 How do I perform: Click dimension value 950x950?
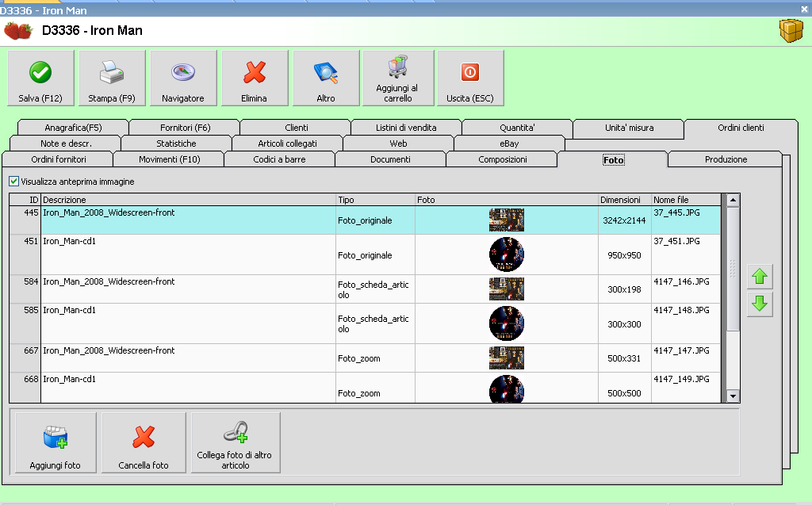(624, 254)
